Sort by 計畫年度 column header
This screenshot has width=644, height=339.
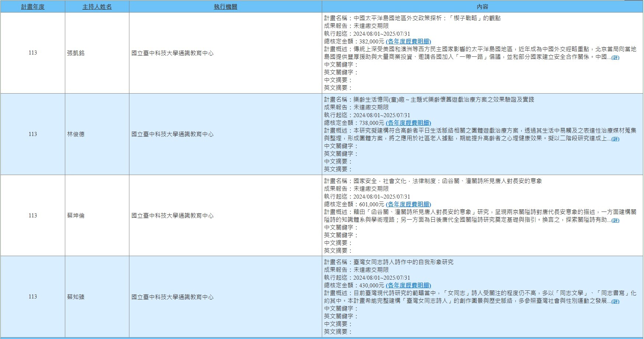click(x=32, y=7)
